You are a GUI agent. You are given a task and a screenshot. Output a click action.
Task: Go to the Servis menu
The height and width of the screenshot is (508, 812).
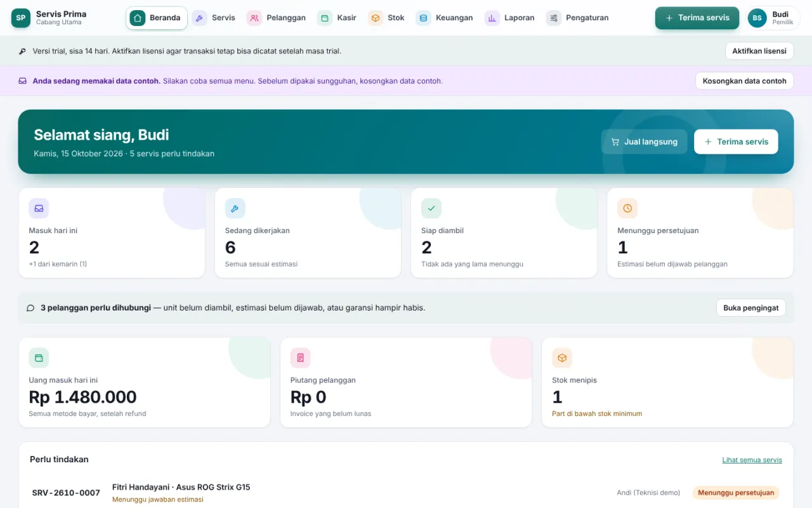(214, 18)
